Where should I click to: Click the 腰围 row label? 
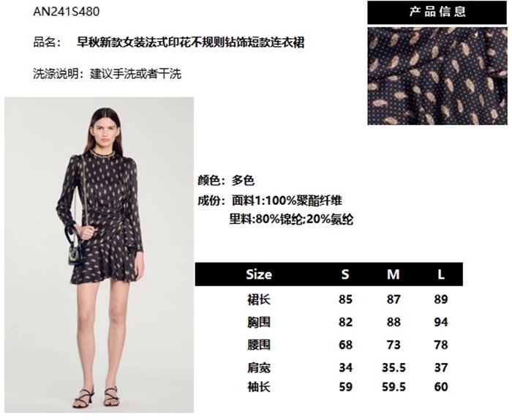click(259, 345)
